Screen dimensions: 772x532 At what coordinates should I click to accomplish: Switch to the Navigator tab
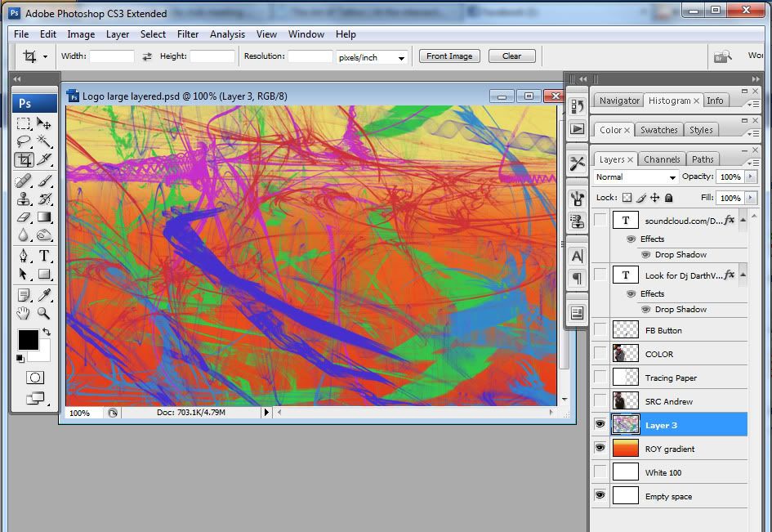(619, 101)
